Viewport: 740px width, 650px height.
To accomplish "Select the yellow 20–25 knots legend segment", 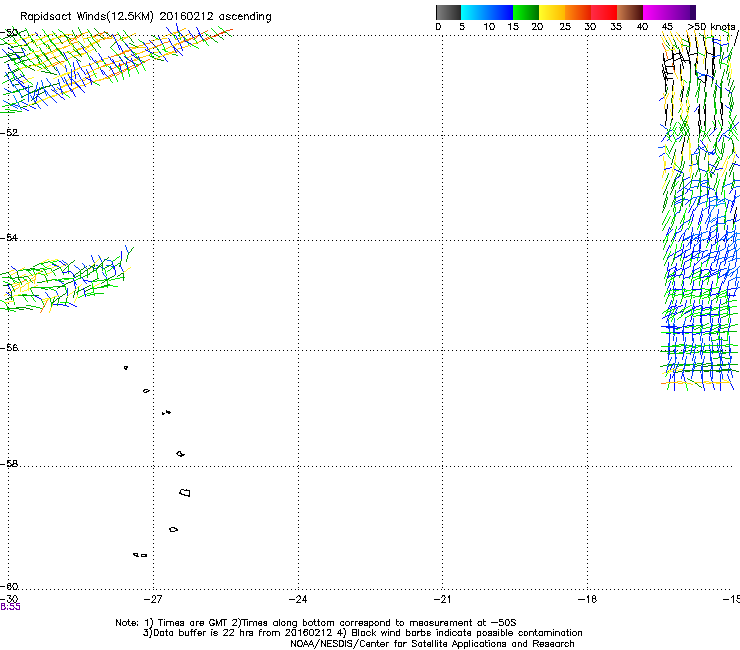I will click(x=552, y=12).
